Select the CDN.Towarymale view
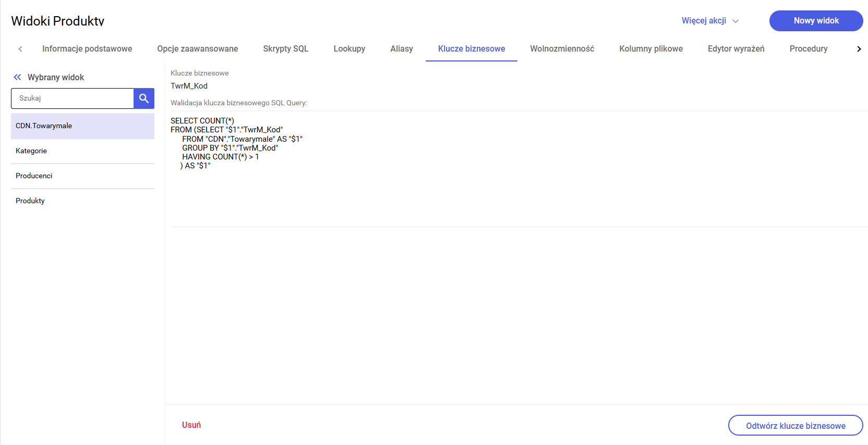The height and width of the screenshot is (445, 868). (82, 126)
